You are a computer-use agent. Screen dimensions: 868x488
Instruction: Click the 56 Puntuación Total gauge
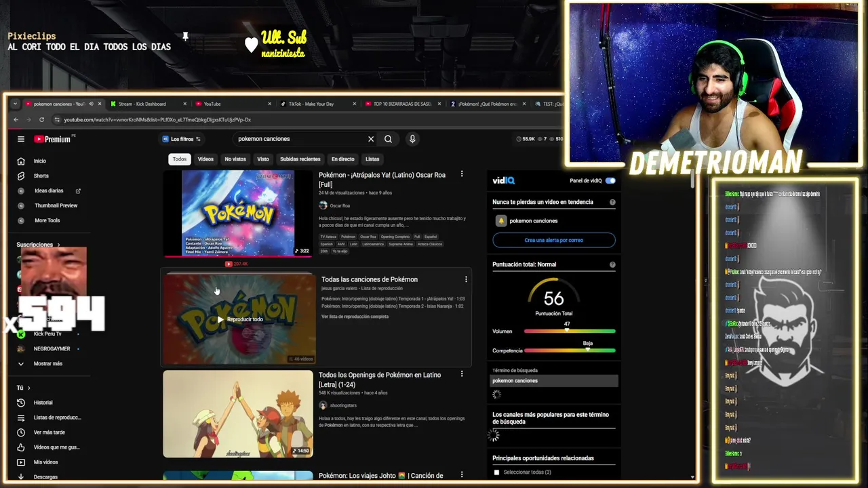(x=553, y=297)
